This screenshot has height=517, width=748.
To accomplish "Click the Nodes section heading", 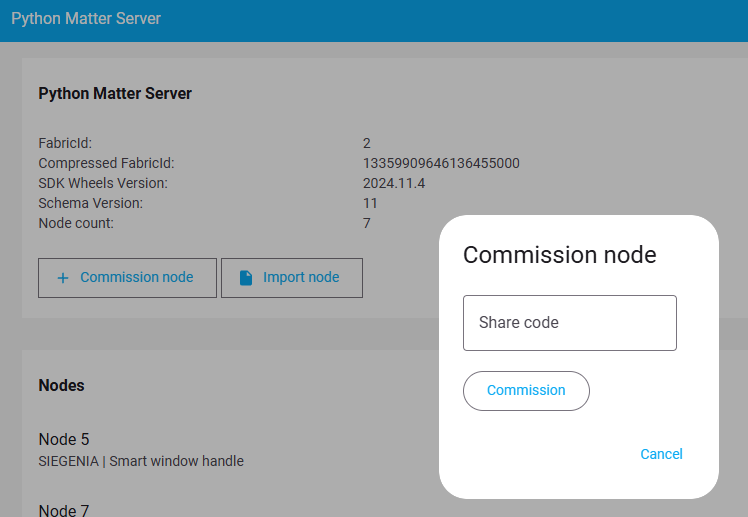I will pos(61,385).
